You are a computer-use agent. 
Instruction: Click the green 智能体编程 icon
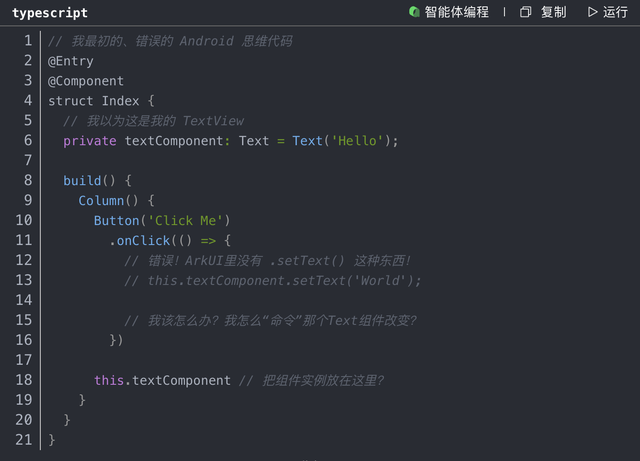coord(414,12)
